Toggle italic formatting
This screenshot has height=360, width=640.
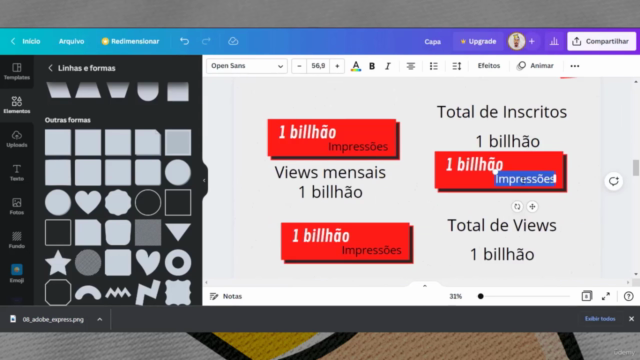388,66
